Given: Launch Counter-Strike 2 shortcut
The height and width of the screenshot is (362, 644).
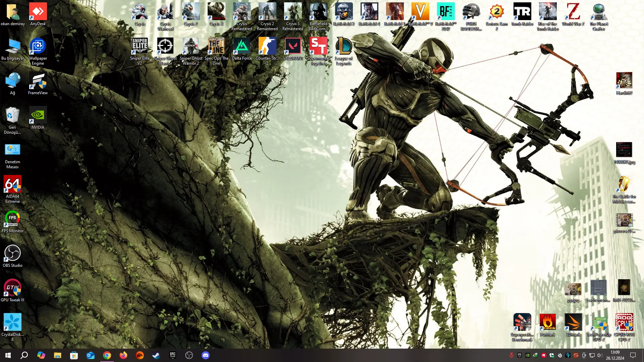Looking at the screenshot, I should [x=267, y=51].
